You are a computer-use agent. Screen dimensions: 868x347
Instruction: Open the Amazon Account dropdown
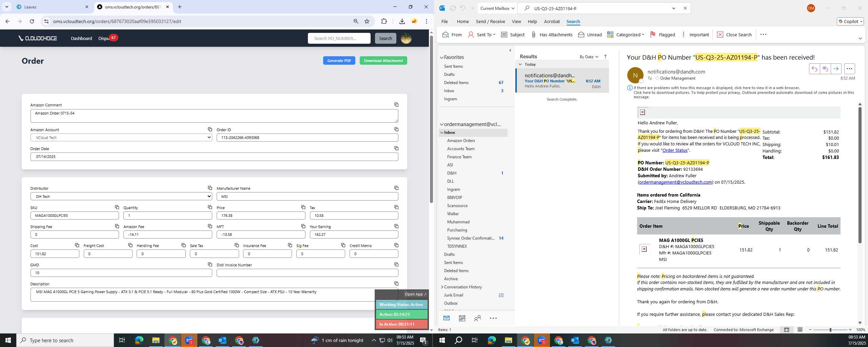121,138
